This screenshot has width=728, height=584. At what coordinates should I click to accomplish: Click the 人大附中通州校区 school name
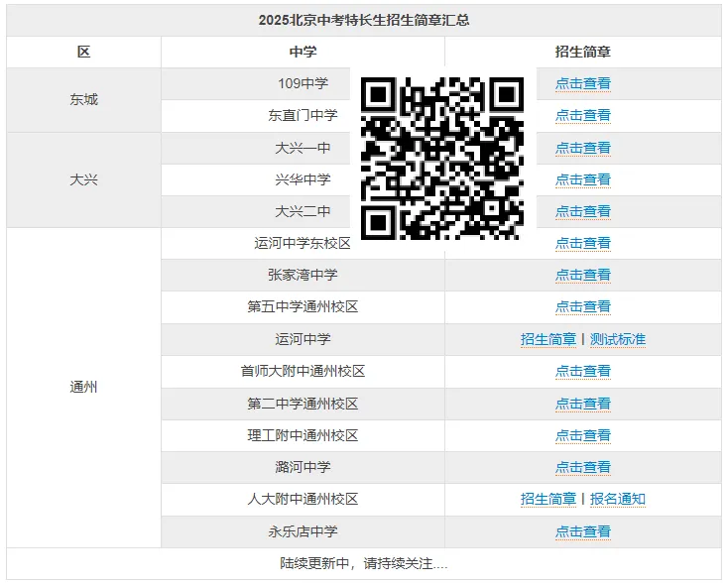(303, 499)
